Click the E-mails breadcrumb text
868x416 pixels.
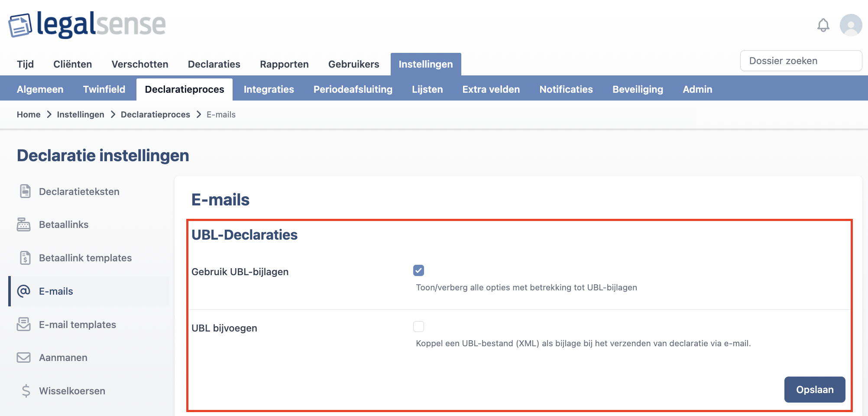click(x=221, y=114)
